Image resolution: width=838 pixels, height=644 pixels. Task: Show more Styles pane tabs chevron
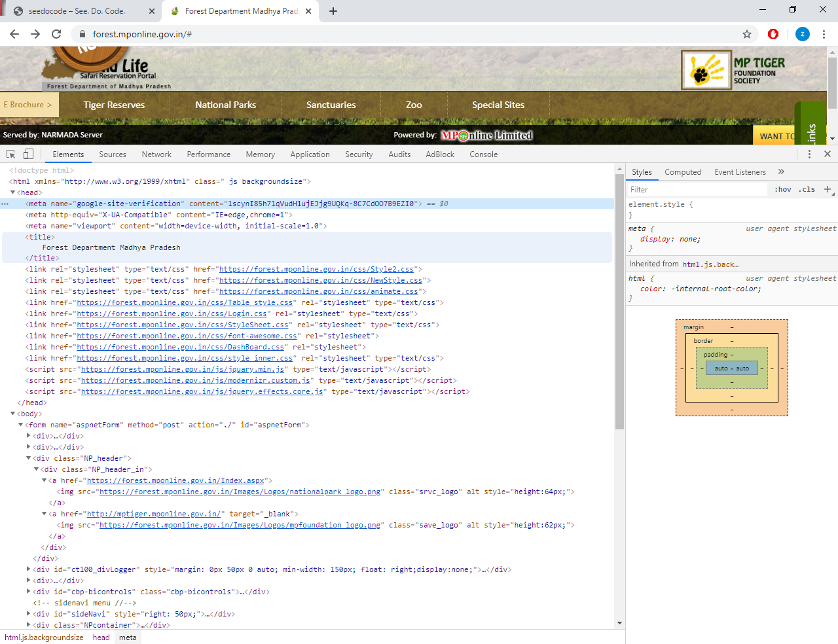781,172
